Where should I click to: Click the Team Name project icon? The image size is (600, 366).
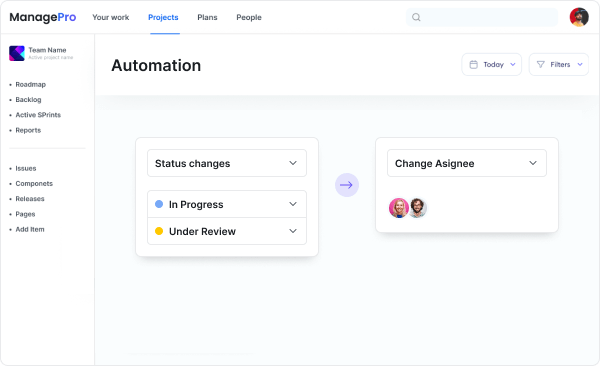pyautogui.click(x=17, y=53)
